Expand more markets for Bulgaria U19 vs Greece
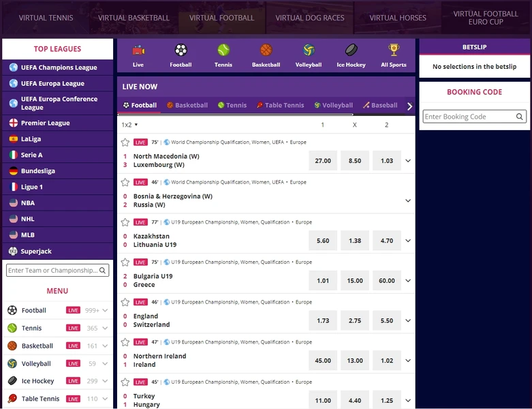The image size is (532, 409). coord(408,281)
